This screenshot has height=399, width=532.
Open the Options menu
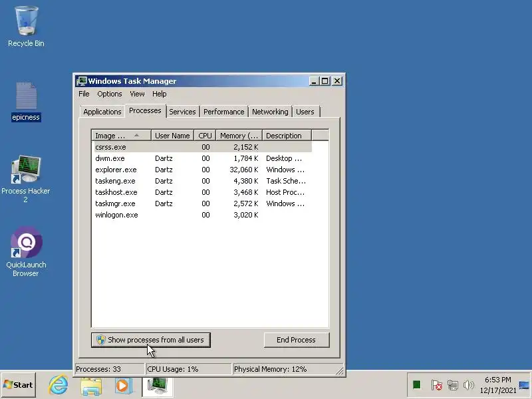tap(110, 94)
